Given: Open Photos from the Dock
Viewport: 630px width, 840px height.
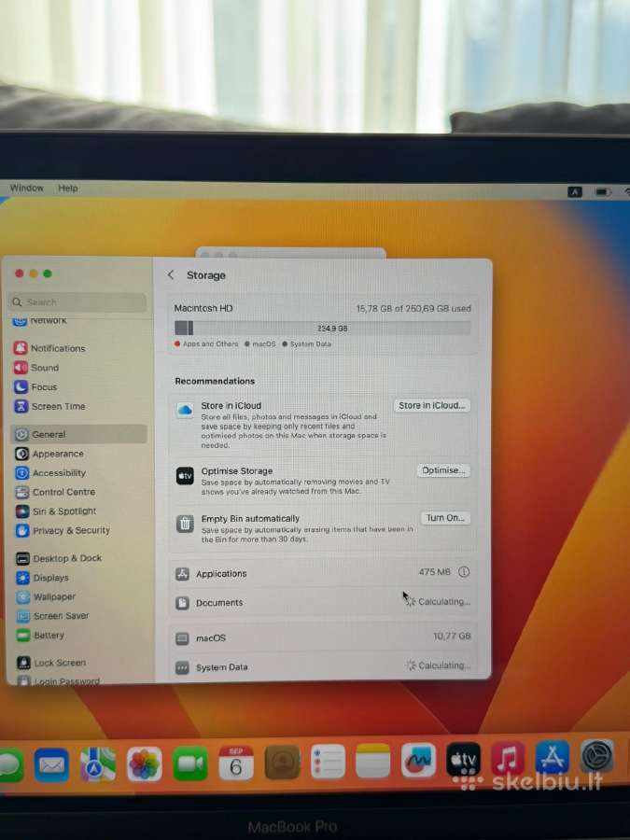Looking at the screenshot, I should tap(144, 763).
